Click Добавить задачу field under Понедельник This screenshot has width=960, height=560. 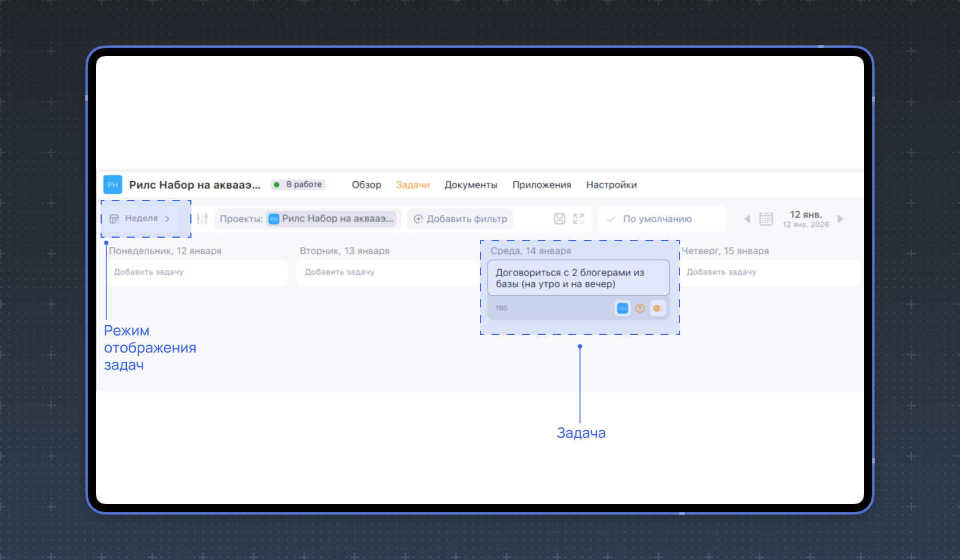[197, 273]
